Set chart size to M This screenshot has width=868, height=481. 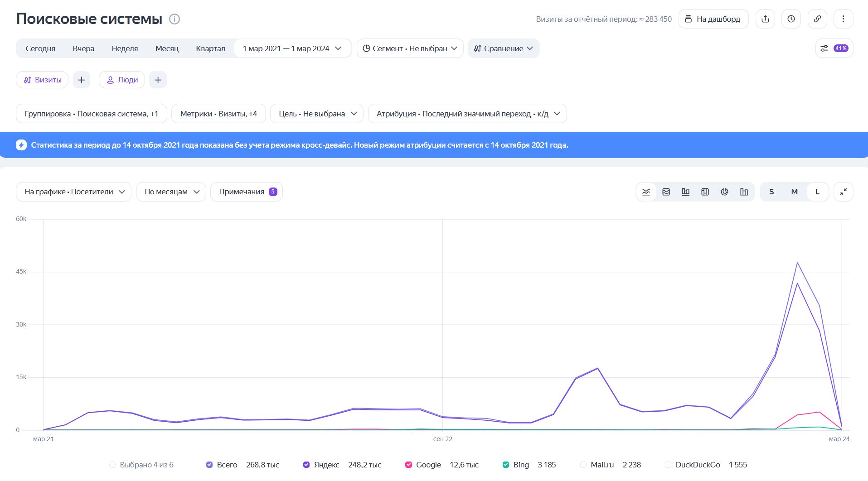coord(794,192)
